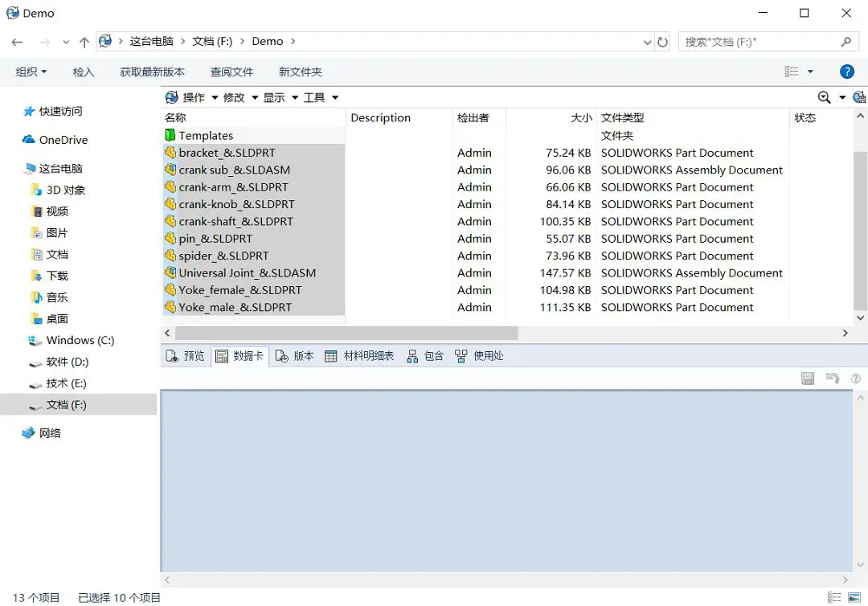
Task: Click 获取最新版本 button
Action: (x=152, y=72)
